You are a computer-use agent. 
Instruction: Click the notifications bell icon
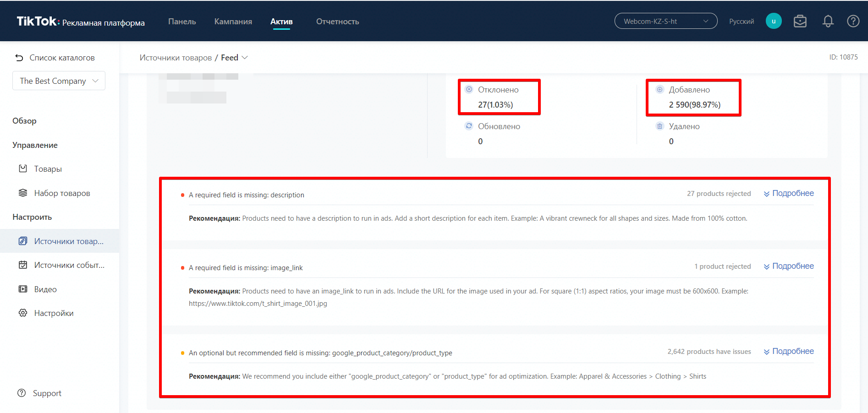(x=828, y=22)
